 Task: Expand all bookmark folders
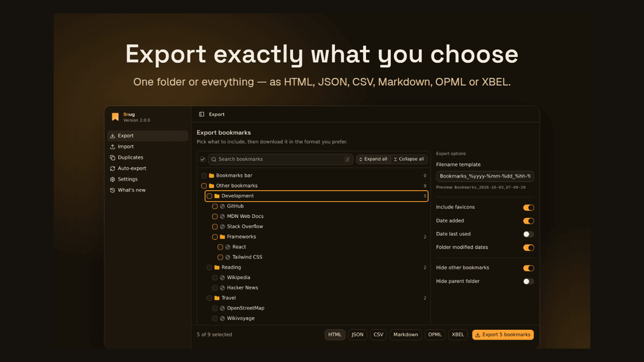(x=373, y=159)
